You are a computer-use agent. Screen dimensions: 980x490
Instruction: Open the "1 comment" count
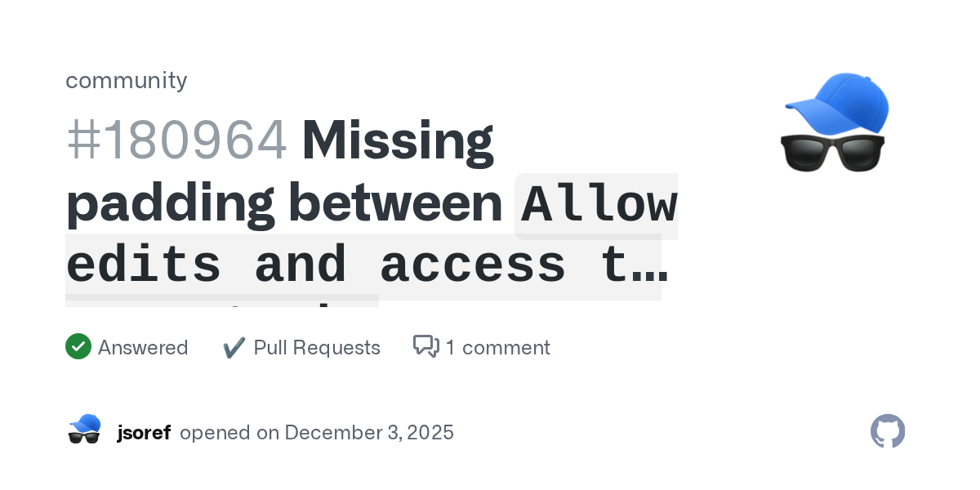pos(497,348)
